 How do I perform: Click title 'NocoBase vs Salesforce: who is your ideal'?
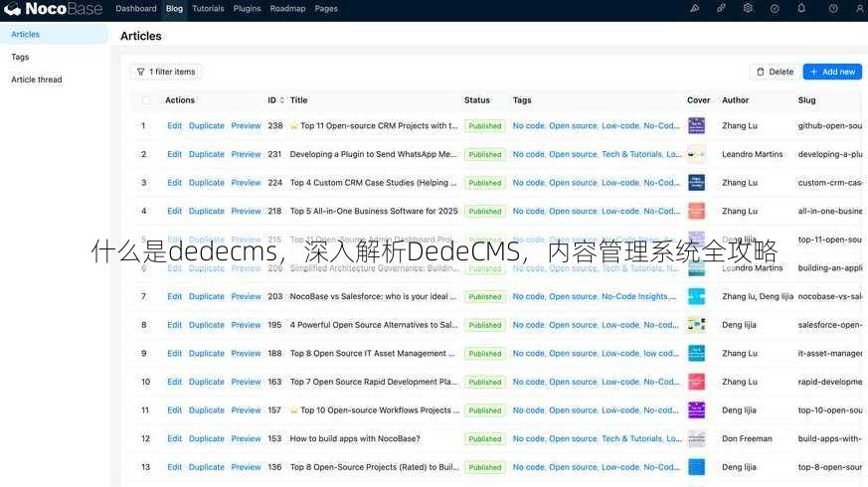point(373,296)
